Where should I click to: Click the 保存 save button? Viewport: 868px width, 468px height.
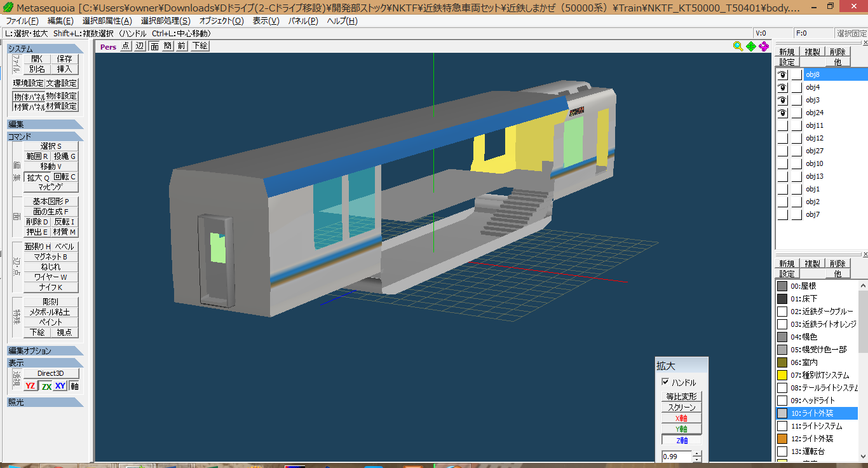(x=65, y=59)
